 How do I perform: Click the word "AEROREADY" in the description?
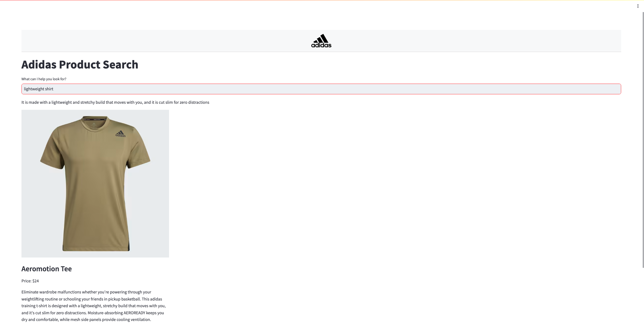(134, 313)
